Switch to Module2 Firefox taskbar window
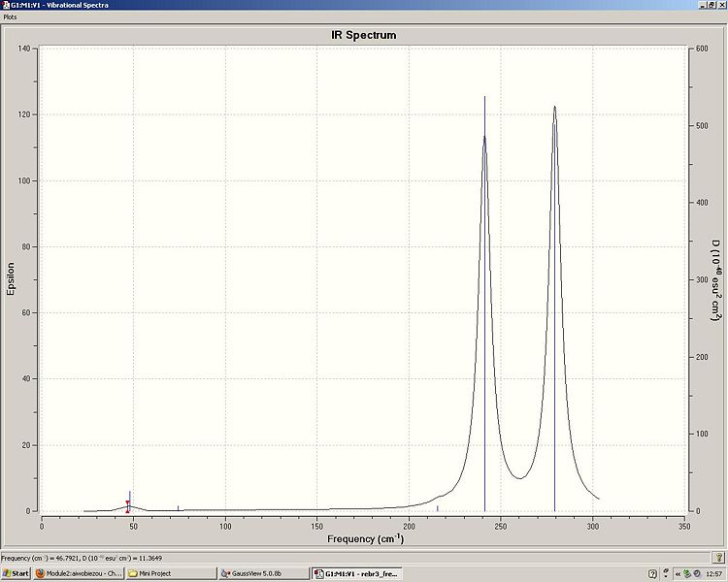Viewport: 728px width, 582px height. point(79,573)
